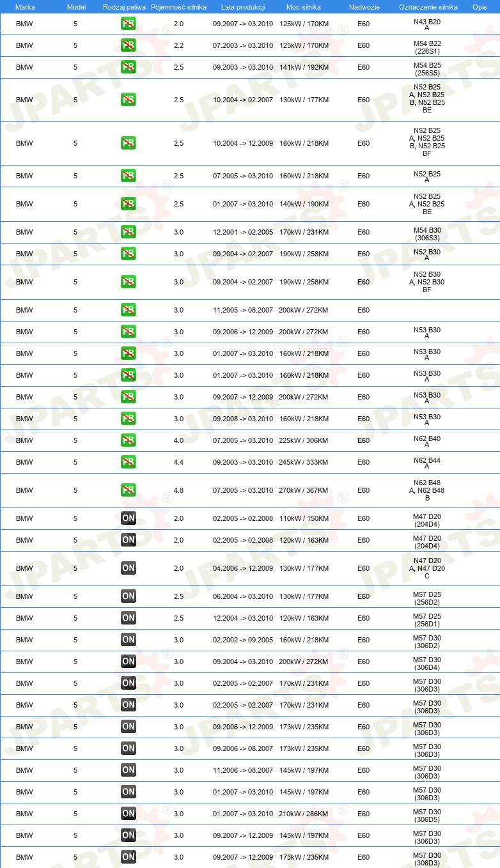
Task: Click production dates 04.2006 -> 12.2009
Action: [243, 568]
